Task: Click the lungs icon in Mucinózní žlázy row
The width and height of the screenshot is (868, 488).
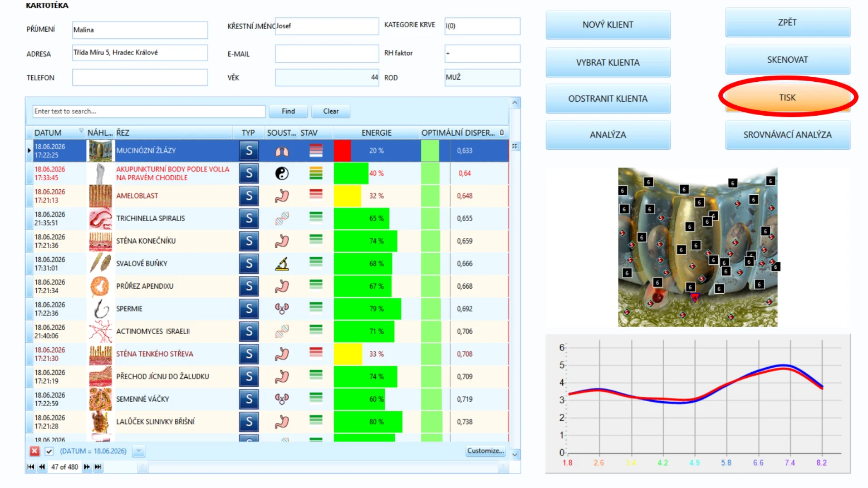Action: click(x=282, y=151)
